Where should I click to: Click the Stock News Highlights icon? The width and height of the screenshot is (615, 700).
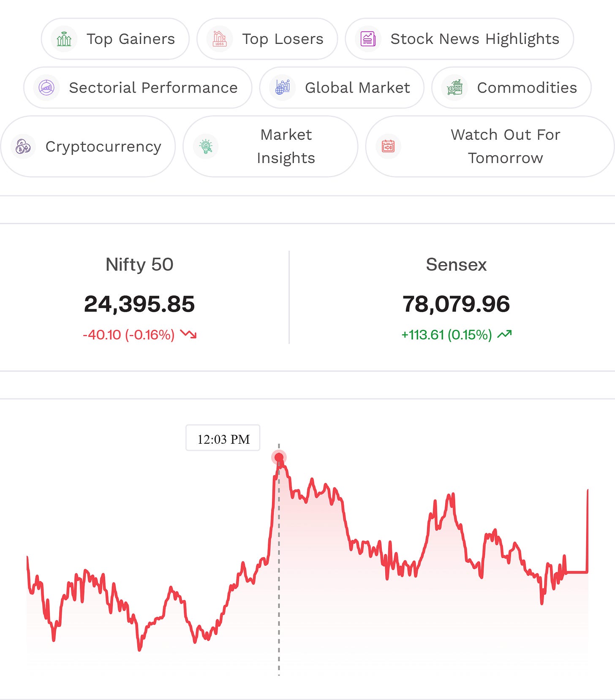point(368,39)
